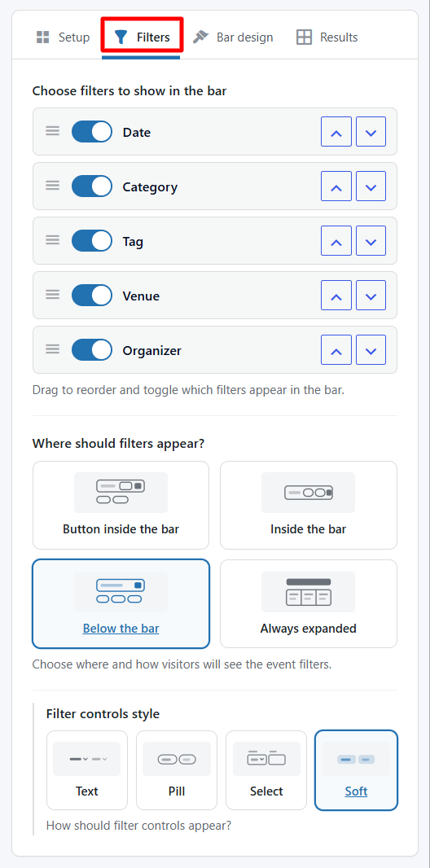Click the Organizer filter label
The width and height of the screenshot is (430, 868).
pyautogui.click(x=152, y=351)
